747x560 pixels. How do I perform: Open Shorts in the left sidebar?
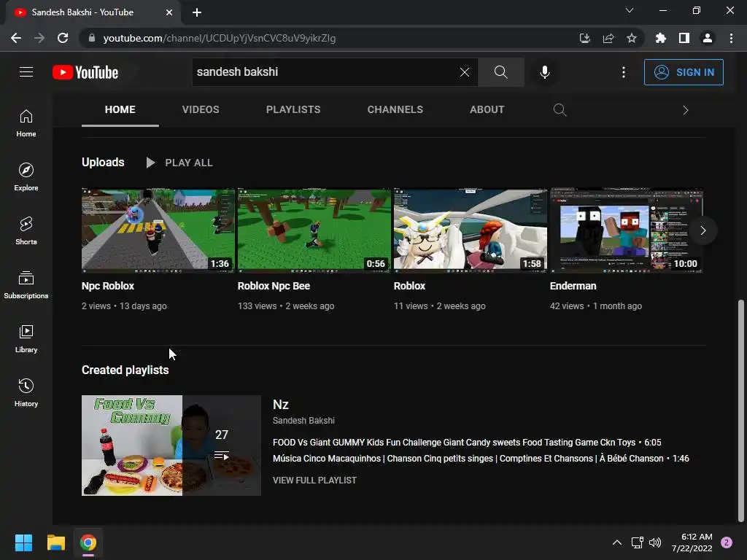pyautogui.click(x=26, y=231)
